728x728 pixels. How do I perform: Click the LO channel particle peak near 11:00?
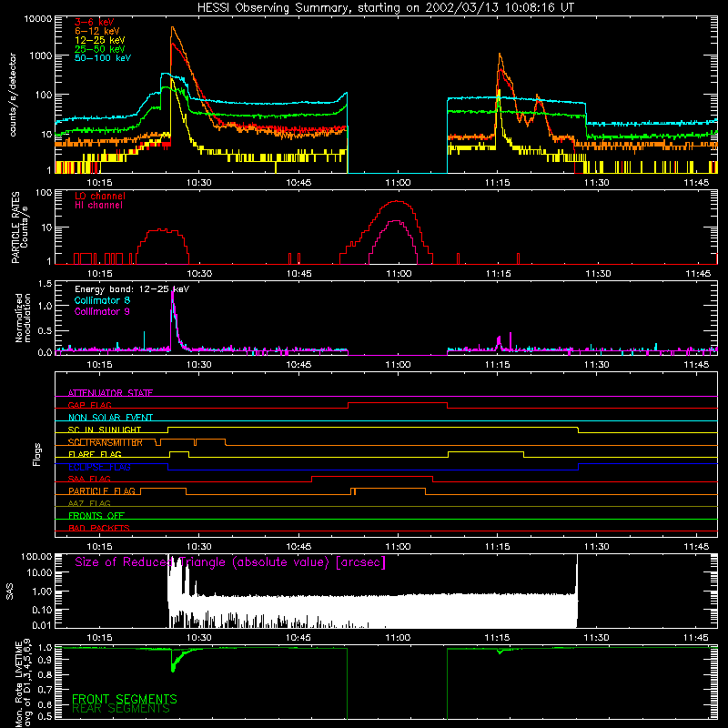(396, 201)
